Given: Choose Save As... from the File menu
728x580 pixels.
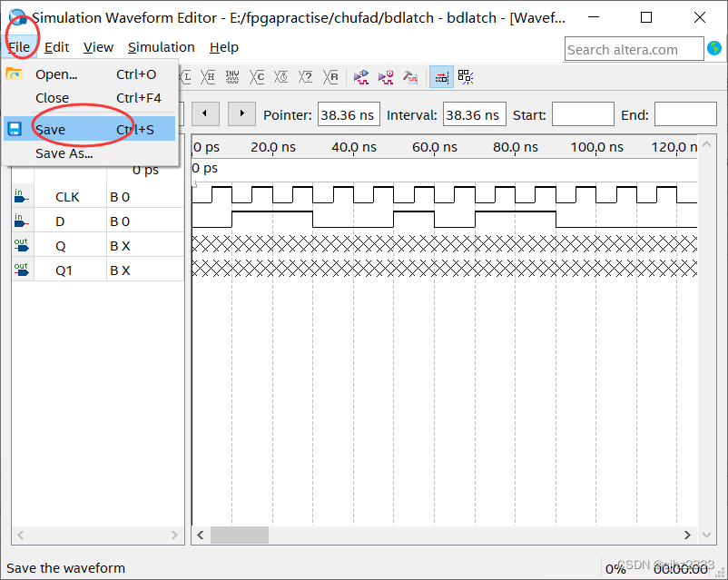Looking at the screenshot, I should (x=90, y=153).
